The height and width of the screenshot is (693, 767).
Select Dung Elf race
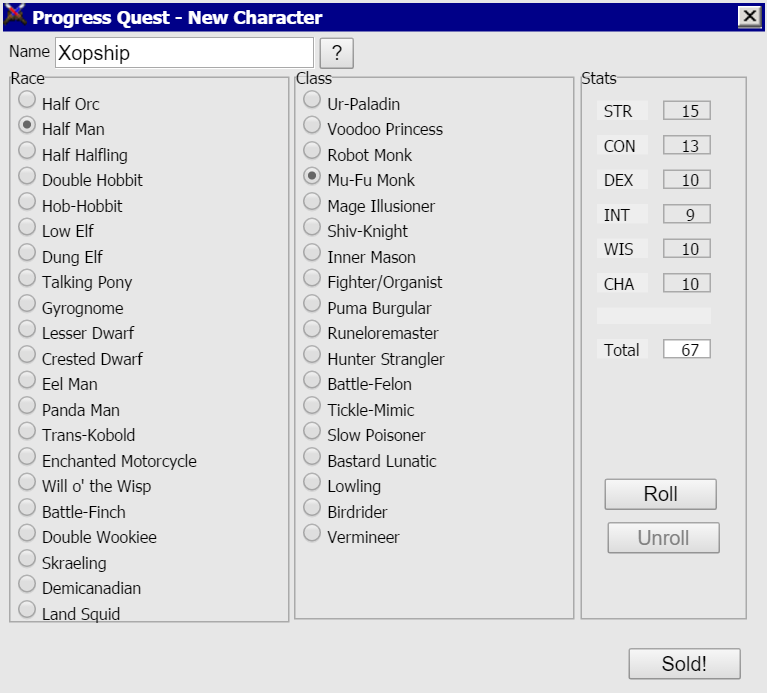pos(27,253)
